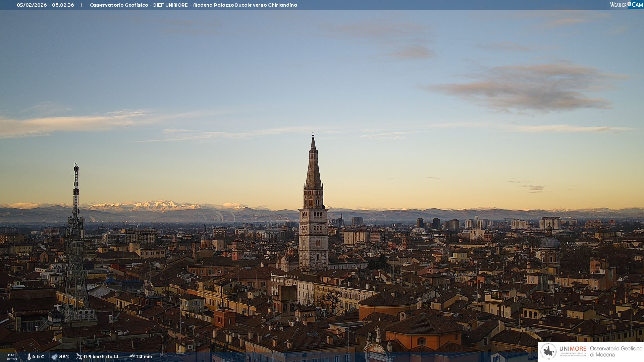Click the humidity water drops icon

(x=54, y=357)
